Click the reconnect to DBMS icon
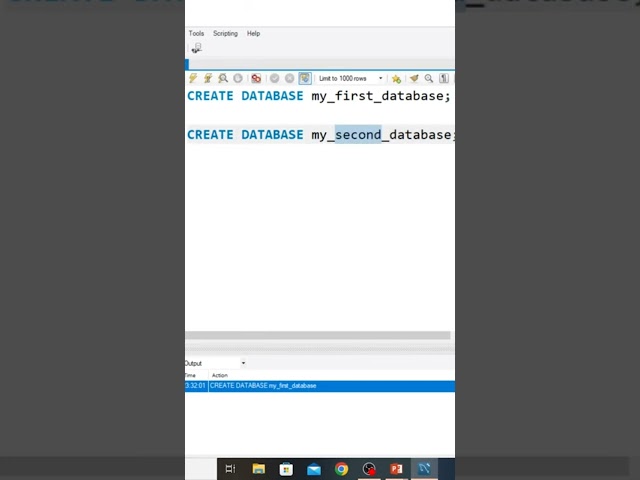640x480 pixels. click(197, 48)
